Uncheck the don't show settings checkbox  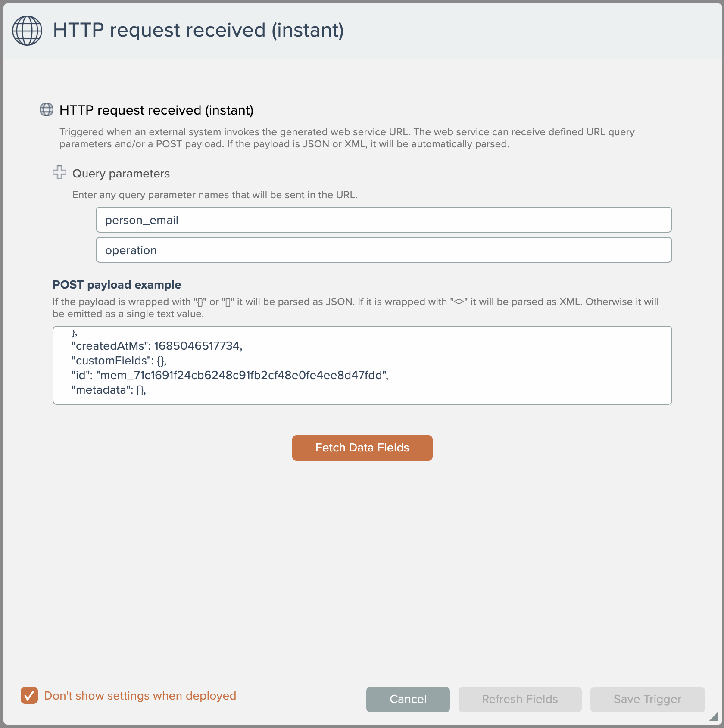point(29,695)
